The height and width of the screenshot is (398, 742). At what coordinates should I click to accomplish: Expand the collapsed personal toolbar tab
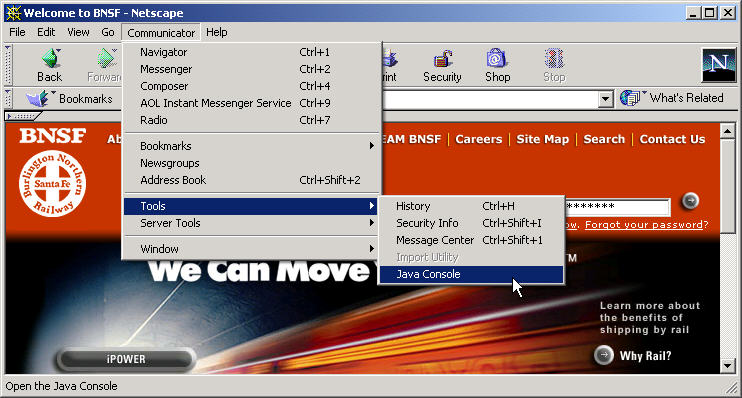tap(23, 116)
